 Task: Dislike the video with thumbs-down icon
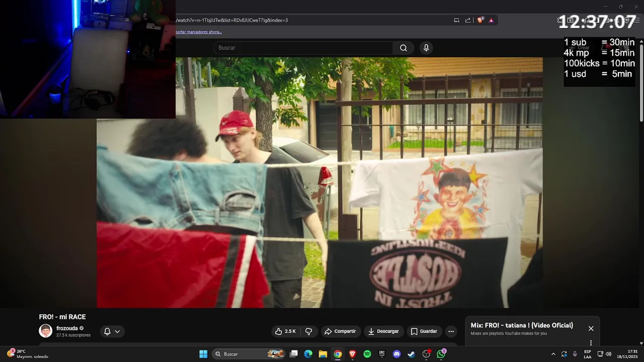(309, 331)
